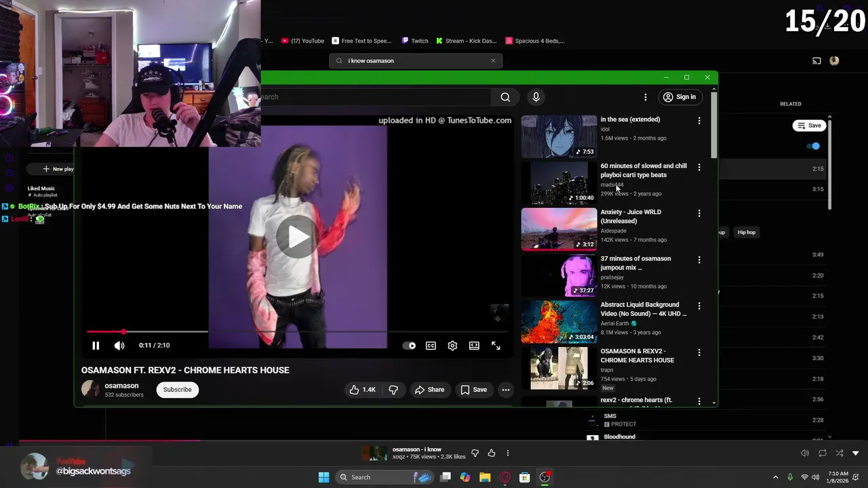This screenshot has height=488, width=868.
Task: Dislike 'osamason - i know' in player bar
Action: coord(475,453)
